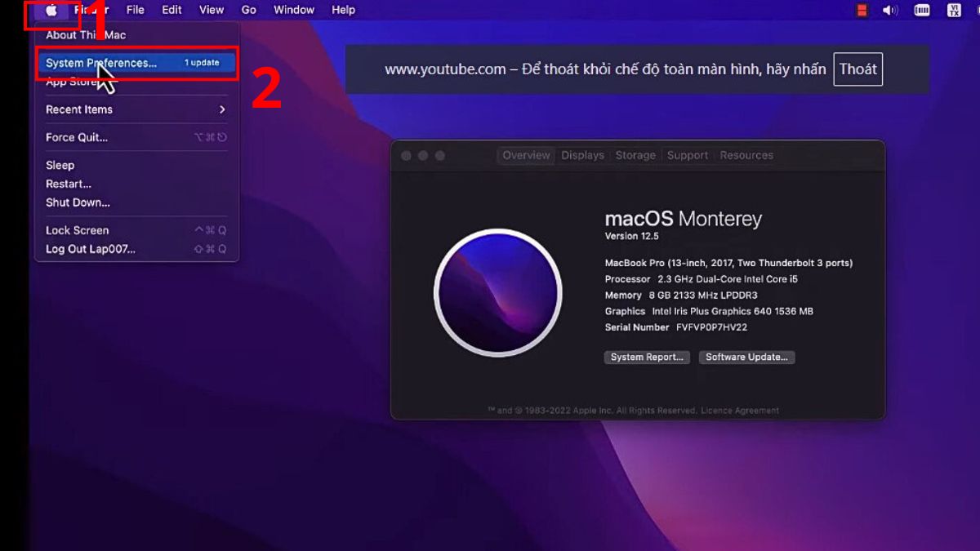The height and width of the screenshot is (551, 980).
Task: Click the System Report button
Action: pyautogui.click(x=647, y=357)
